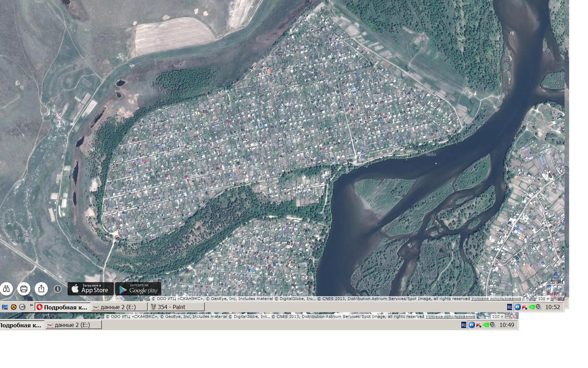Screen dimensions: 588x368
Task: Click blue 'm' tray icon beside 10:52 clock
Action: point(517,307)
